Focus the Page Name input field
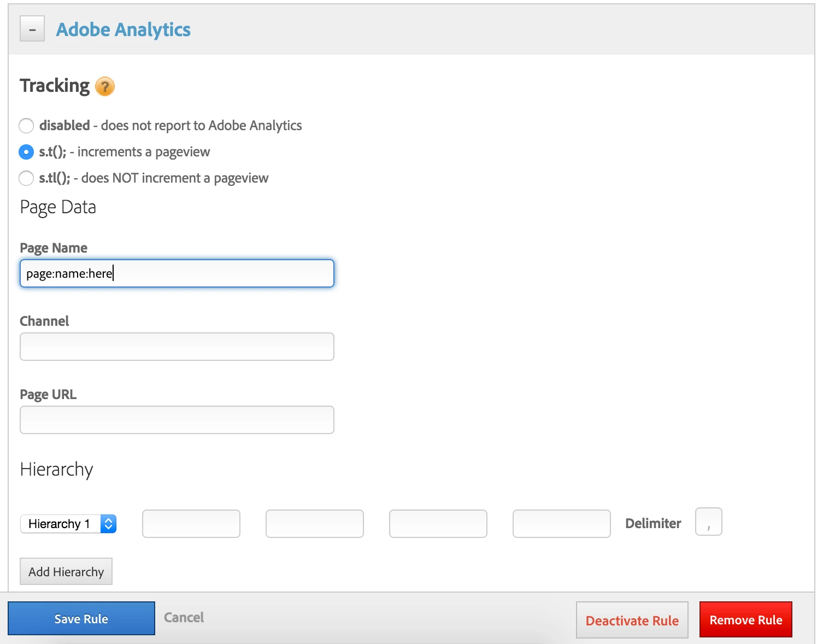The image size is (823, 644). coord(177,273)
